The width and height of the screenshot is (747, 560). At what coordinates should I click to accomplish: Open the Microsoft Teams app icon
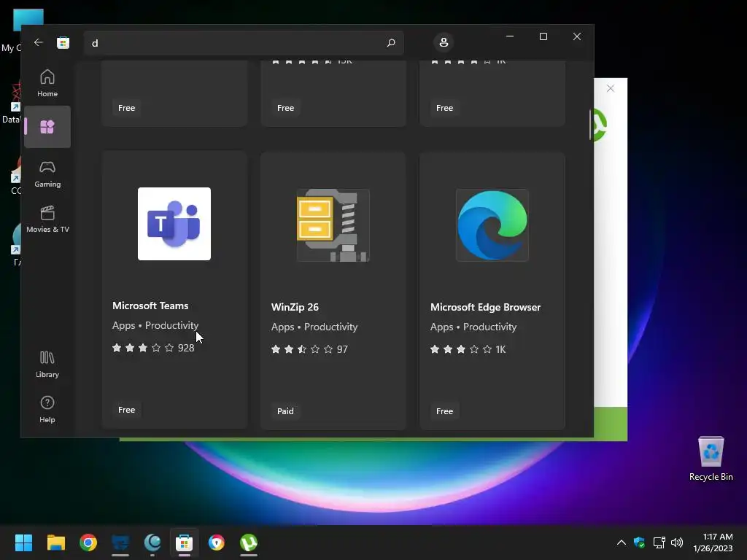174,224
